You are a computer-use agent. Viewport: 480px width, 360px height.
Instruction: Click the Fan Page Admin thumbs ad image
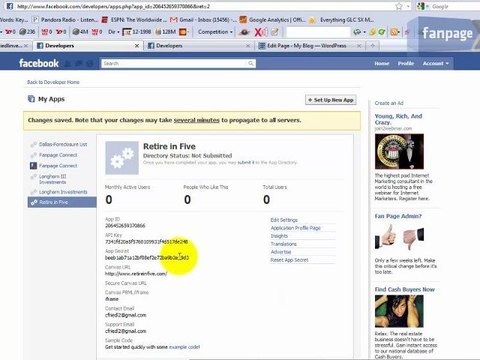(x=399, y=237)
